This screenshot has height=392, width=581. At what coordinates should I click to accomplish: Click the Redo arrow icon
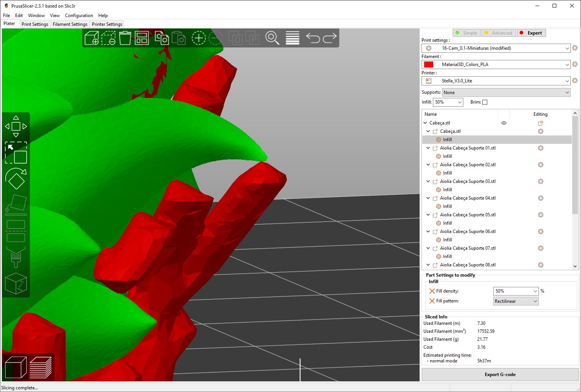pos(330,38)
